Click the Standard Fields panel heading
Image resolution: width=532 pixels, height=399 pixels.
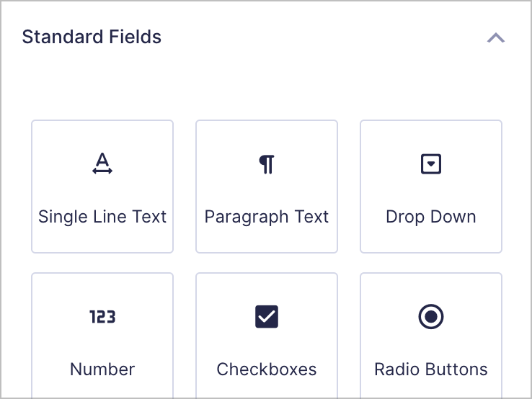[x=92, y=37]
